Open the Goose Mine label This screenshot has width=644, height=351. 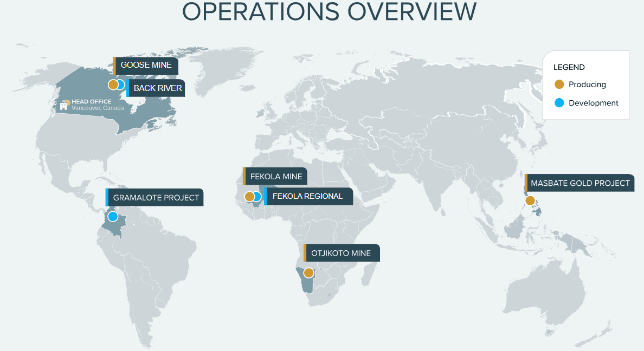[146, 65]
